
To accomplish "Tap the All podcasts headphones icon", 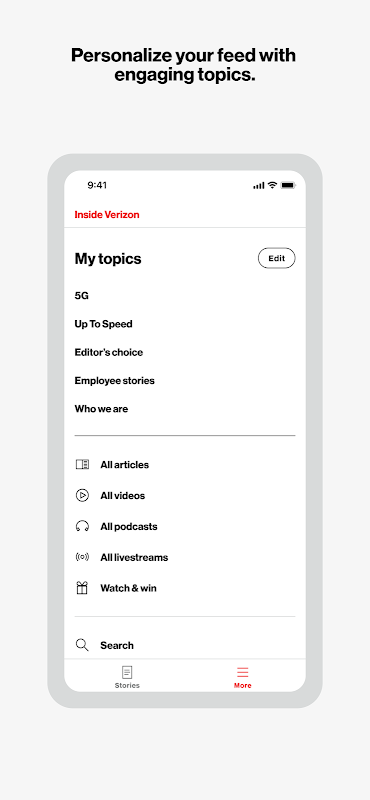I will (82, 527).
